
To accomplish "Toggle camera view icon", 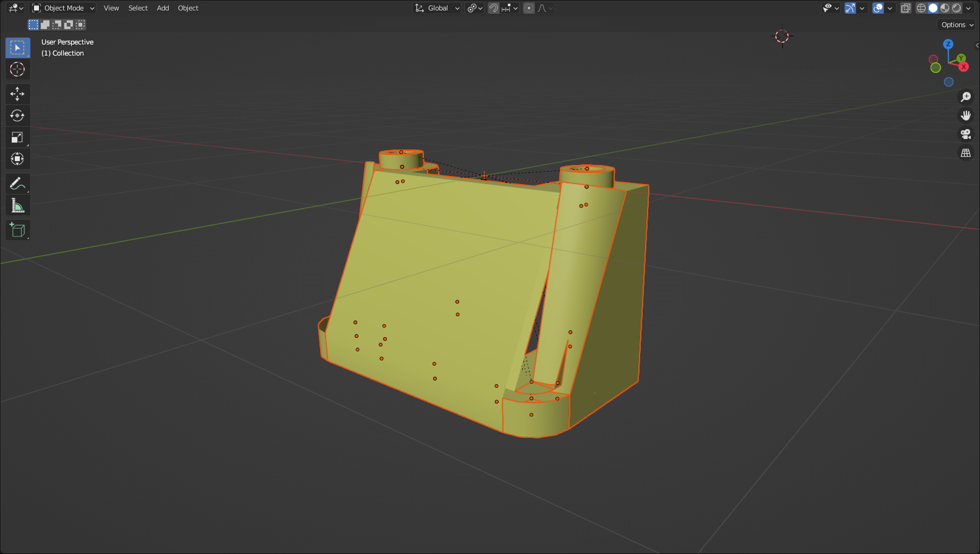I will click(x=966, y=134).
